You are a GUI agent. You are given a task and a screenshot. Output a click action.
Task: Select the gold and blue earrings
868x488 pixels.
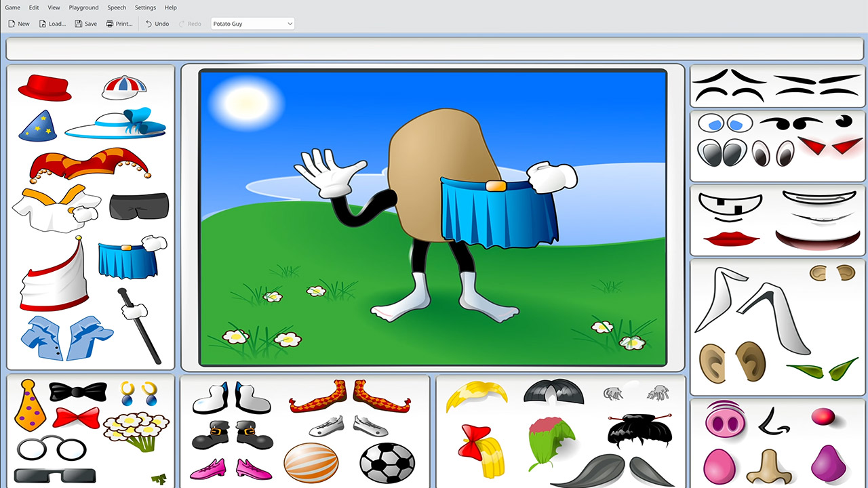pyautogui.click(x=140, y=393)
